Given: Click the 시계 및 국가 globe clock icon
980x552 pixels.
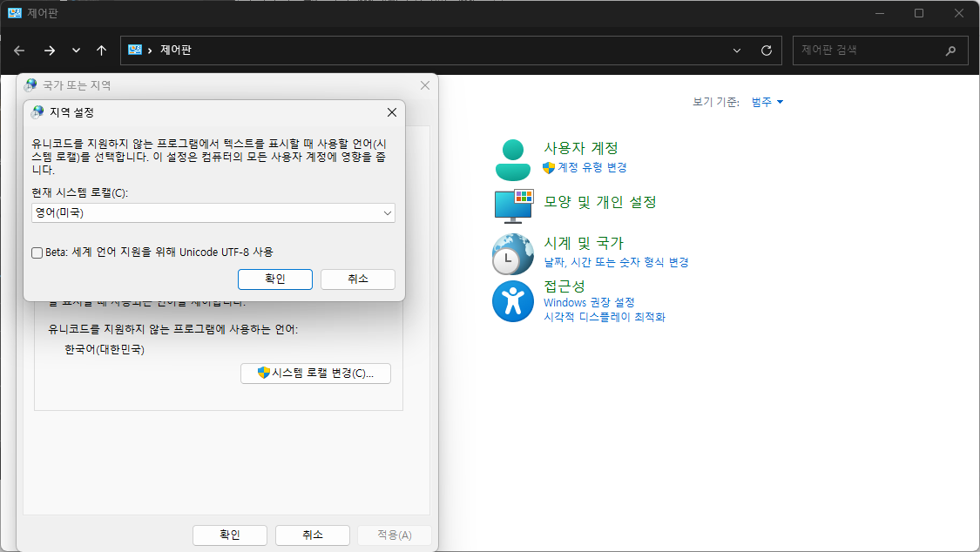Looking at the screenshot, I should pos(513,253).
